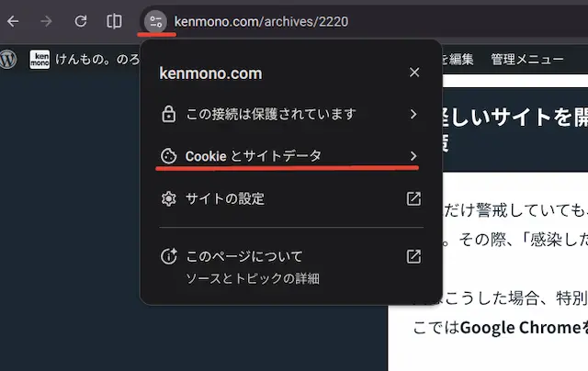Click the padlock icon for secure connection

[x=169, y=114]
